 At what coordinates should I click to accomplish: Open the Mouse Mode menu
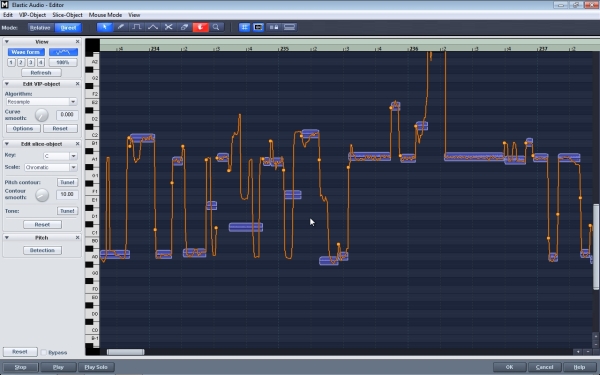(x=105, y=15)
